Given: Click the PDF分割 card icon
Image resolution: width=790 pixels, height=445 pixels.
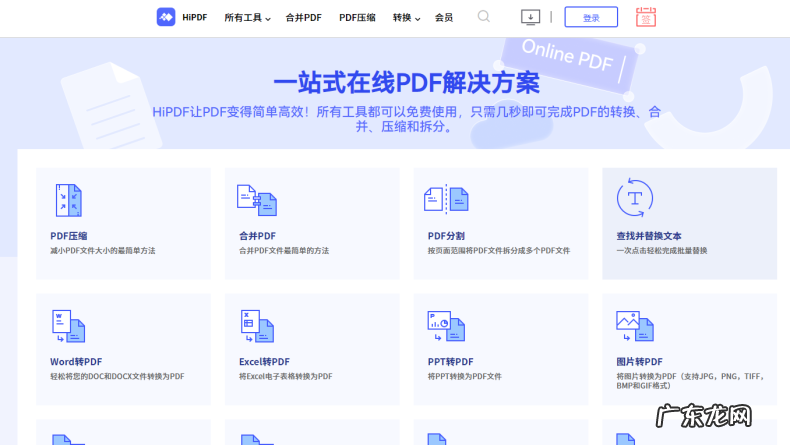Looking at the screenshot, I should (446, 199).
